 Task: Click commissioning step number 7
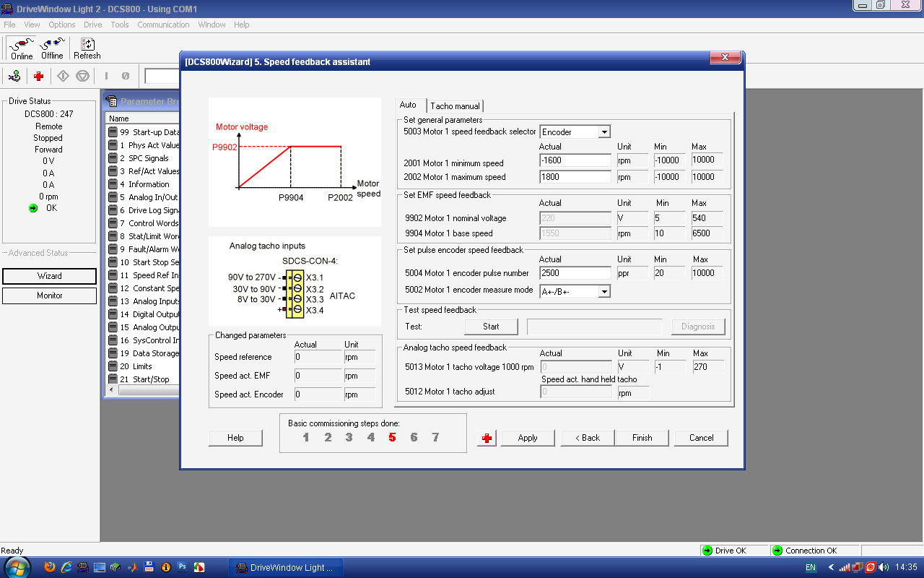(x=435, y=437)
